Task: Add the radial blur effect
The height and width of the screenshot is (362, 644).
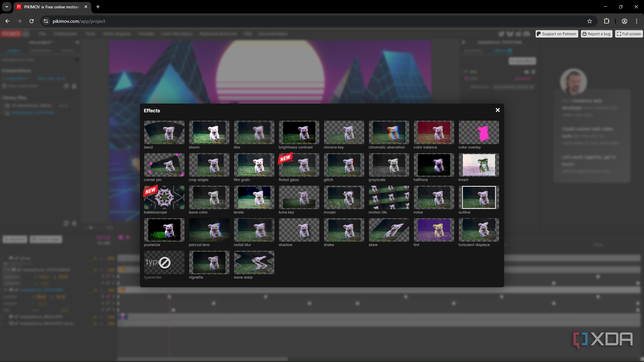Action: (x=254, y=230)
